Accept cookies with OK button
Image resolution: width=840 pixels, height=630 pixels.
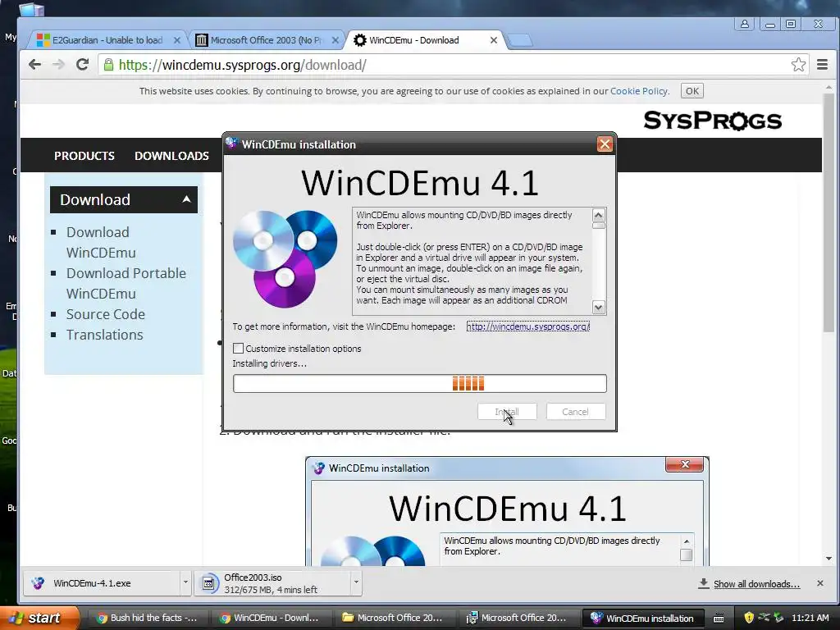tap(692, 91)
